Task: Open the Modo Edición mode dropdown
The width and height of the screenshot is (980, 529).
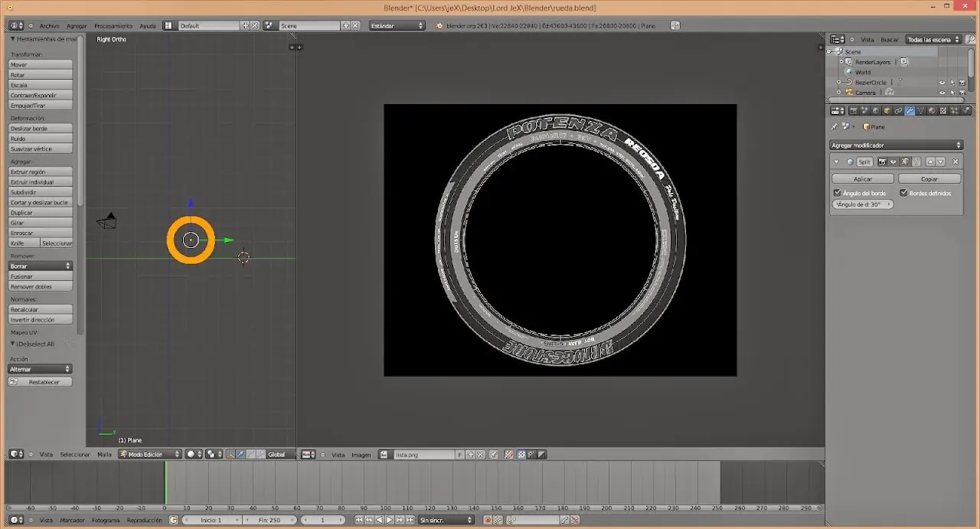Action: (x=149, y=454)
